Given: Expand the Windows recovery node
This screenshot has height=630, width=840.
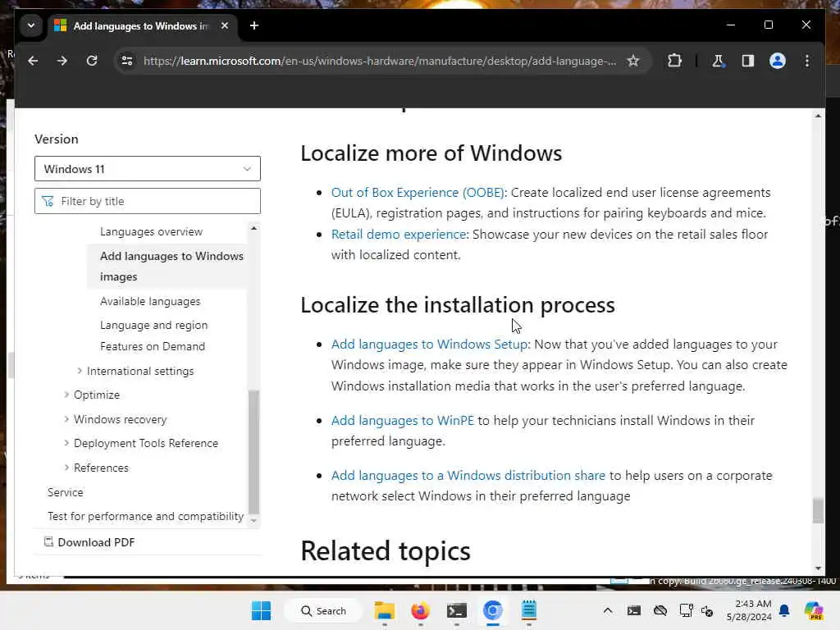Looking at the screenshot, I should (66, 419).
